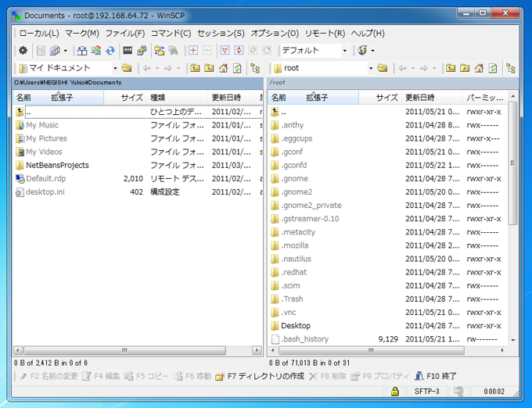This screenshot has height=408, width=532.
Task: Click the find files icon
Action: [173, 51]
